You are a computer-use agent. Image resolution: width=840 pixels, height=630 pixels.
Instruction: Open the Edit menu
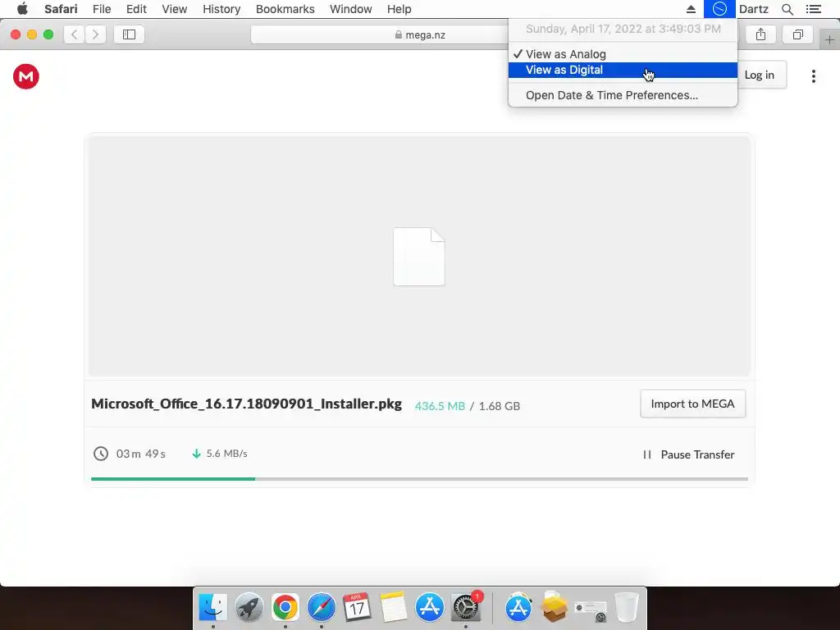(x=137, y=9)
